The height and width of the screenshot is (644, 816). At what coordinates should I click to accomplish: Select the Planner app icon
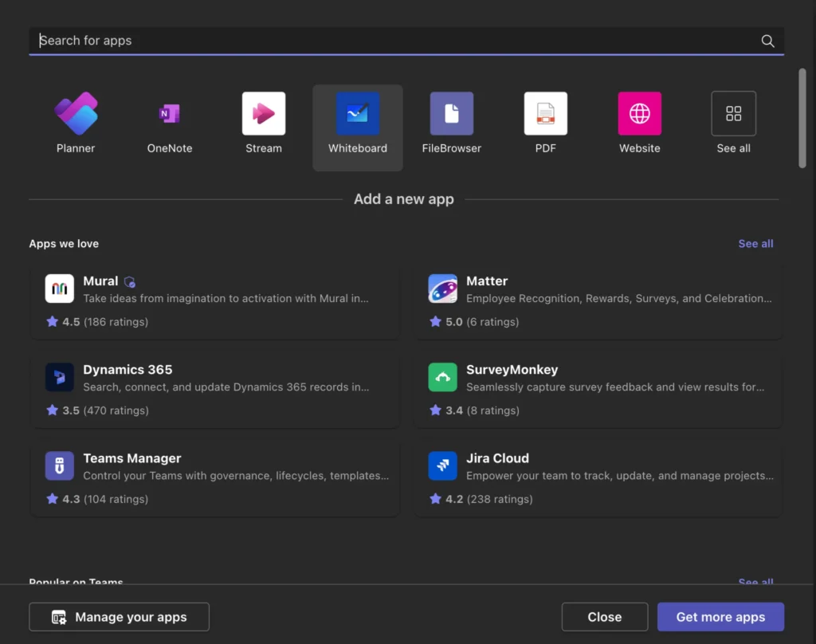click(x=76, y=114)
